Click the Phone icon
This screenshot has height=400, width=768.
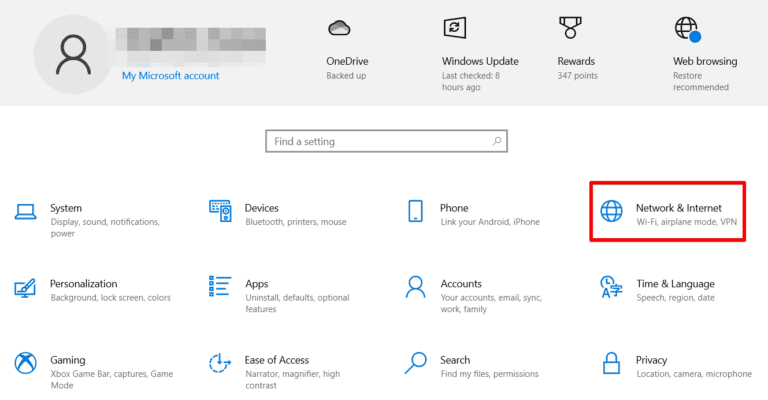pyautogui.click(x=415, y=211)
